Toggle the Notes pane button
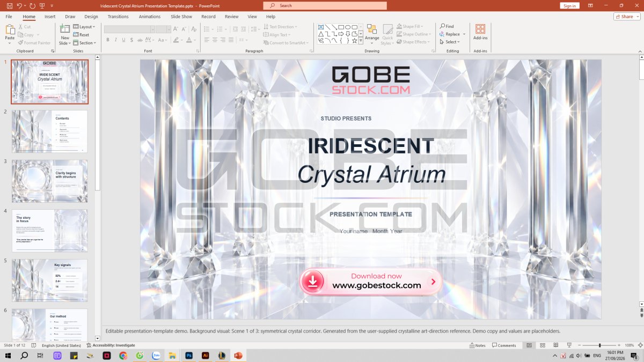This screenshot has height=362, width=644. (x=477, y=345)
